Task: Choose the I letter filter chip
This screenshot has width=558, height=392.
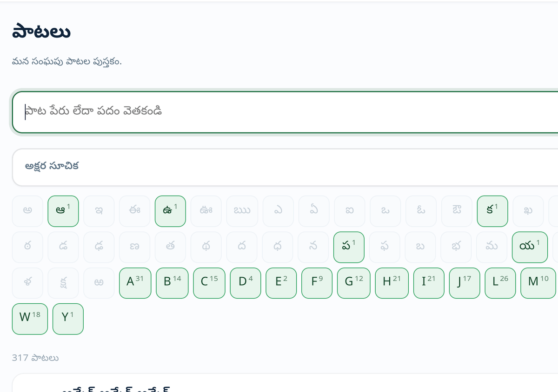Action: [x=429, y=283]
